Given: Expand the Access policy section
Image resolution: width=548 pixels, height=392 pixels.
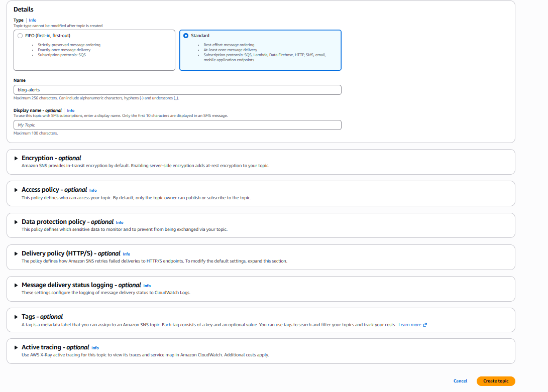Looking at the screenshot, I should [x=15, y=190].
